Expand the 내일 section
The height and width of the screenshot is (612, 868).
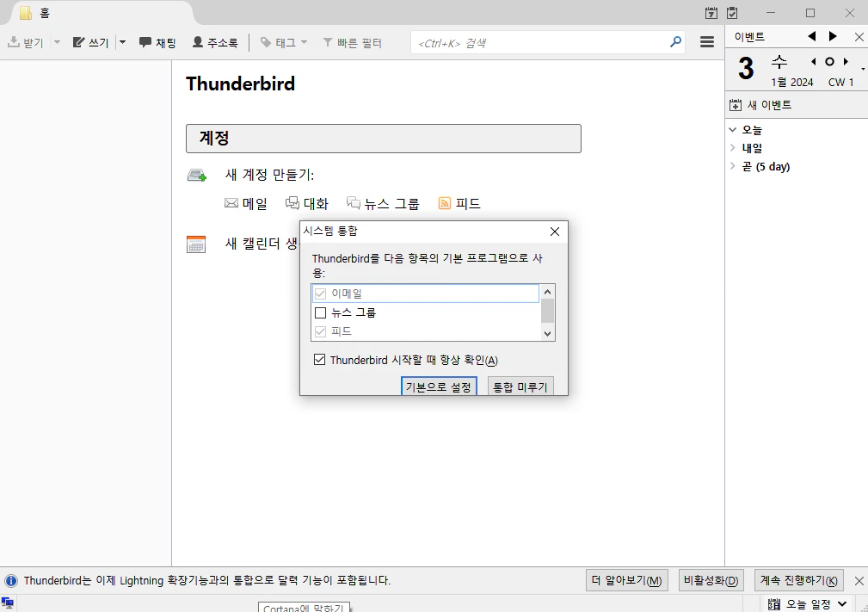click(x=732, y=148)
